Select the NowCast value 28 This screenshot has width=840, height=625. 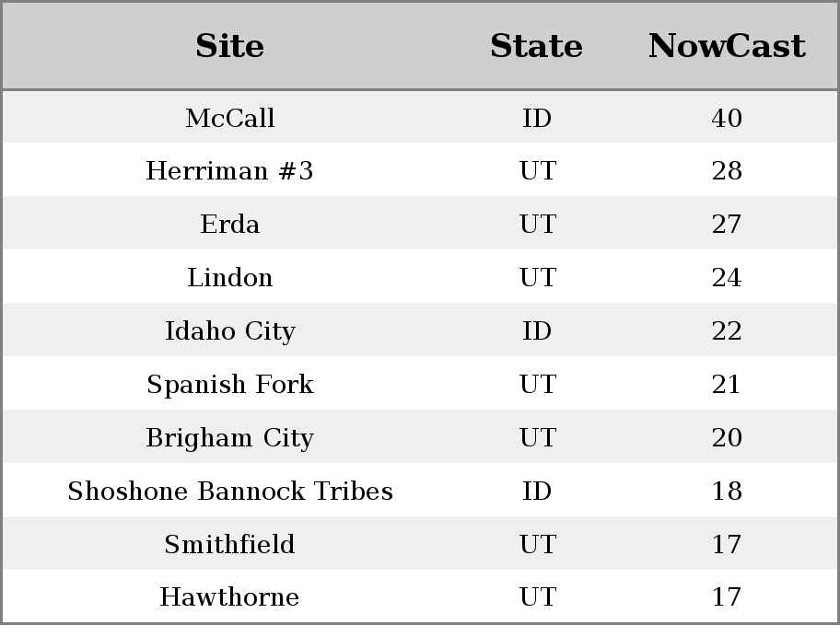point(727,171)
